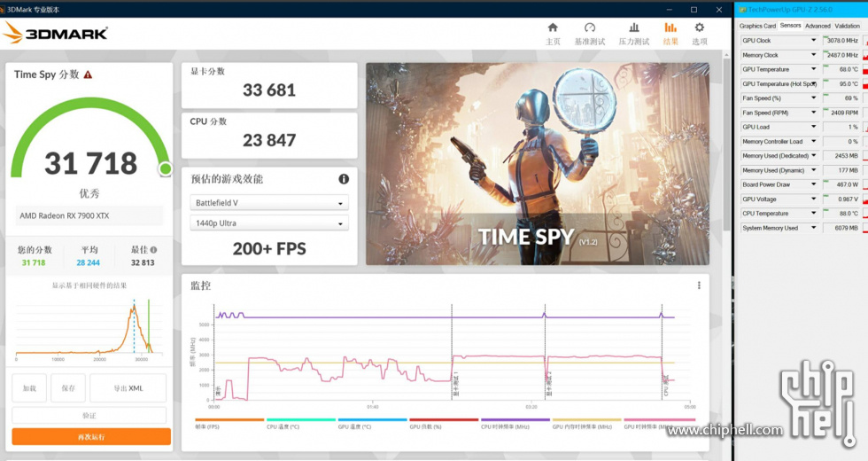Click the graphics score value 33 681
Screen dimensions: 868x461
click(269, 90)
